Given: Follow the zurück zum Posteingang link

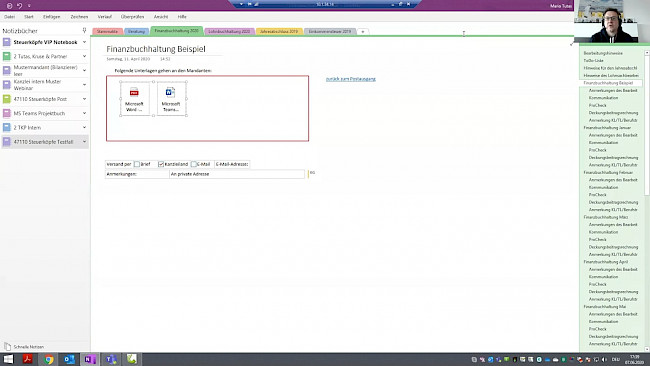Looking at the screenshot, I should pyautogui.click(x=351, y=79).
